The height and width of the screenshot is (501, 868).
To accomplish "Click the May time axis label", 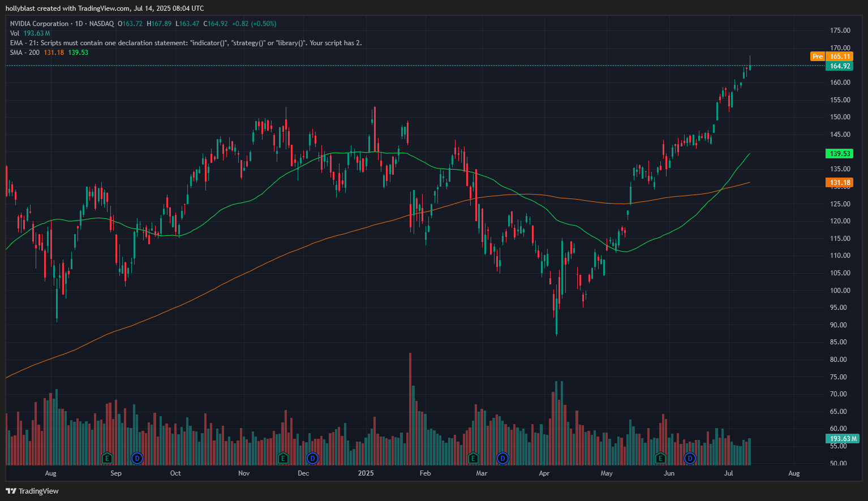I will 607,473.
